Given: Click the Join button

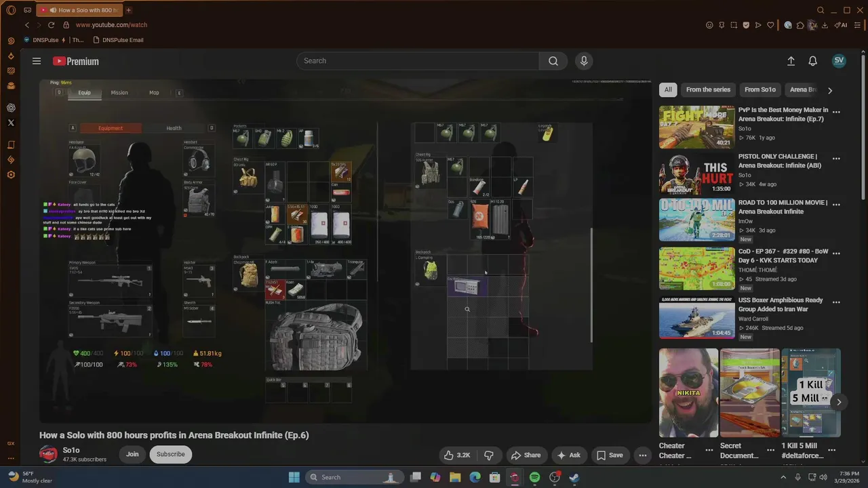Looking at the screenshot, I should [132, 454].
